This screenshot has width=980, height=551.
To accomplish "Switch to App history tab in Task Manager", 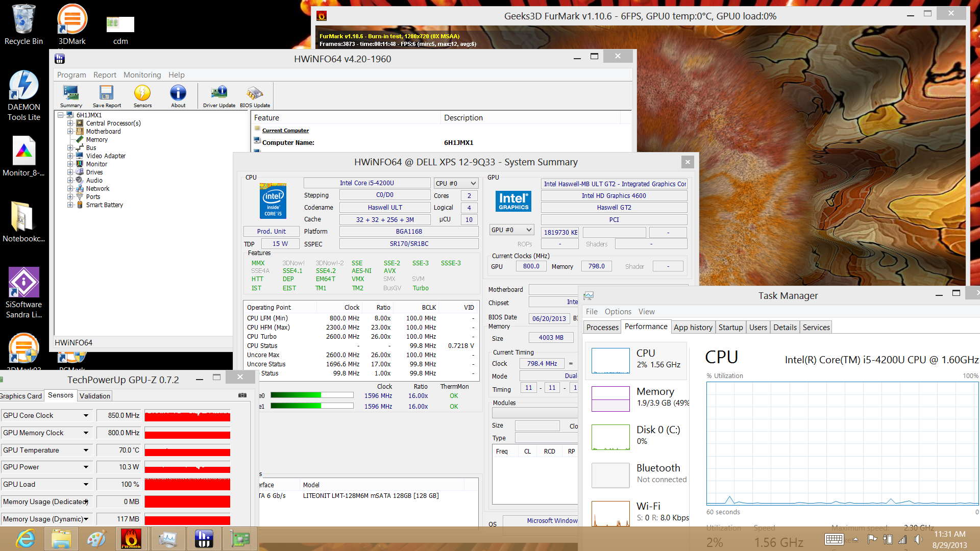I will coord(693,328).
